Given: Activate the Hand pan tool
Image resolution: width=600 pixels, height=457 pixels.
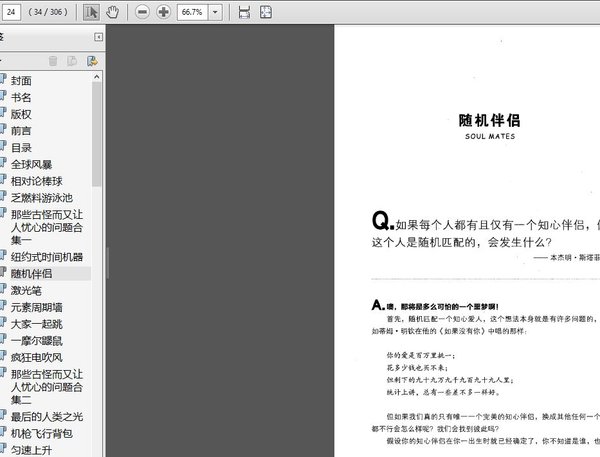Looking at the screenshot, I should click(112, 12).
